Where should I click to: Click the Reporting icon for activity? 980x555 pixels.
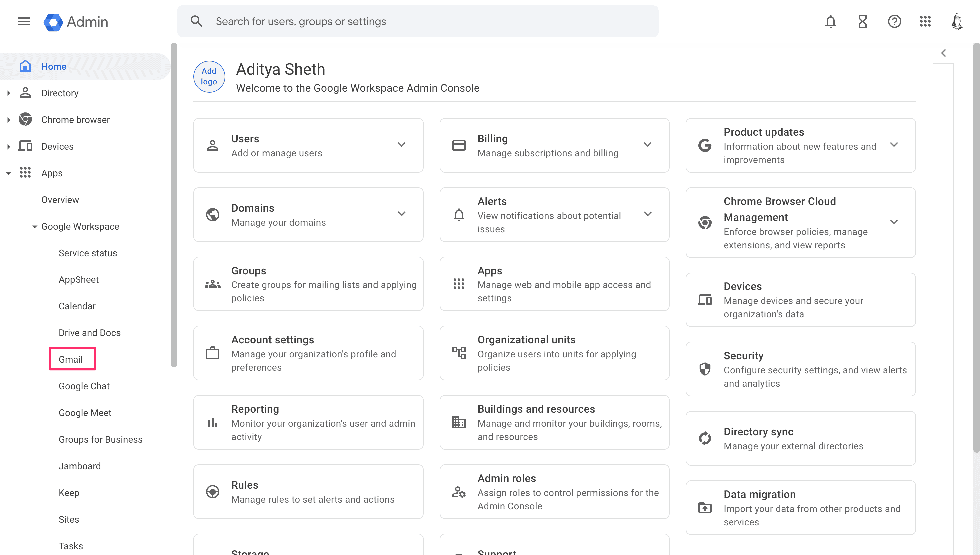point(212,422)
